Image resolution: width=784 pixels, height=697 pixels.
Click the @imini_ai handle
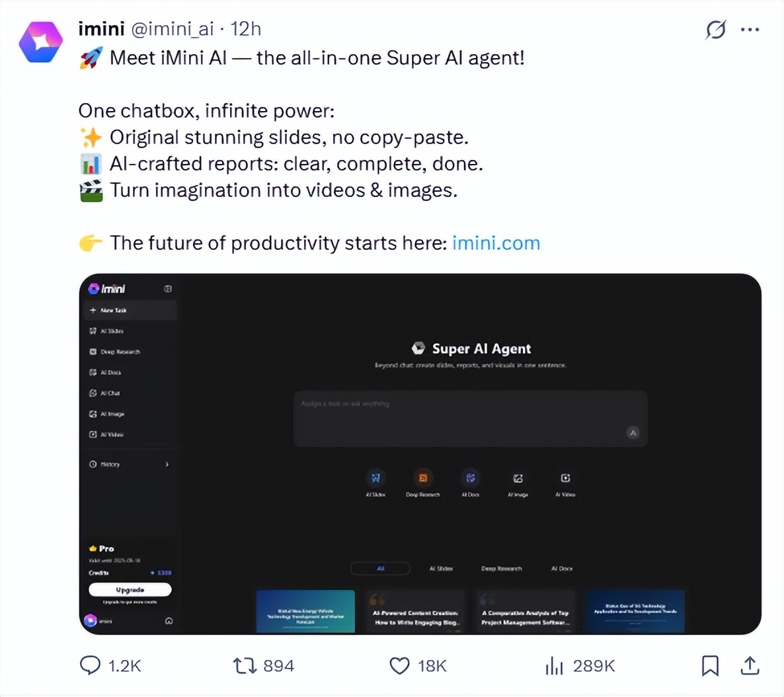173,28
